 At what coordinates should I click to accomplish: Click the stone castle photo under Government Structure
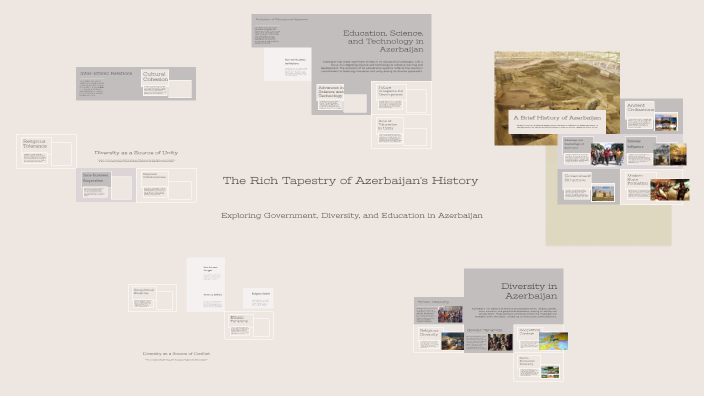pyautogui.click(x=603, y=193)
